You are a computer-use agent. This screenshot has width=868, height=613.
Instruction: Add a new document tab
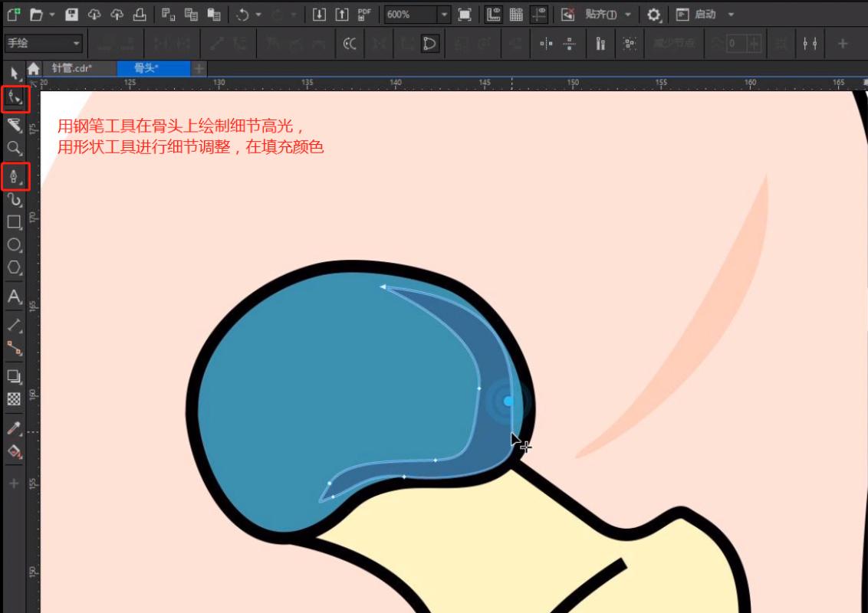point(199,68)
